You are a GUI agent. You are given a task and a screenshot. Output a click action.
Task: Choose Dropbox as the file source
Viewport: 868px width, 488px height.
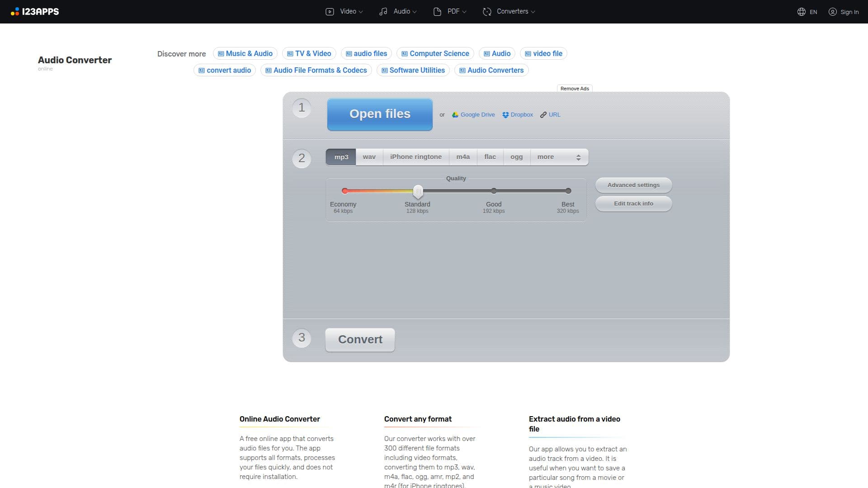click(x=518, y=115)
